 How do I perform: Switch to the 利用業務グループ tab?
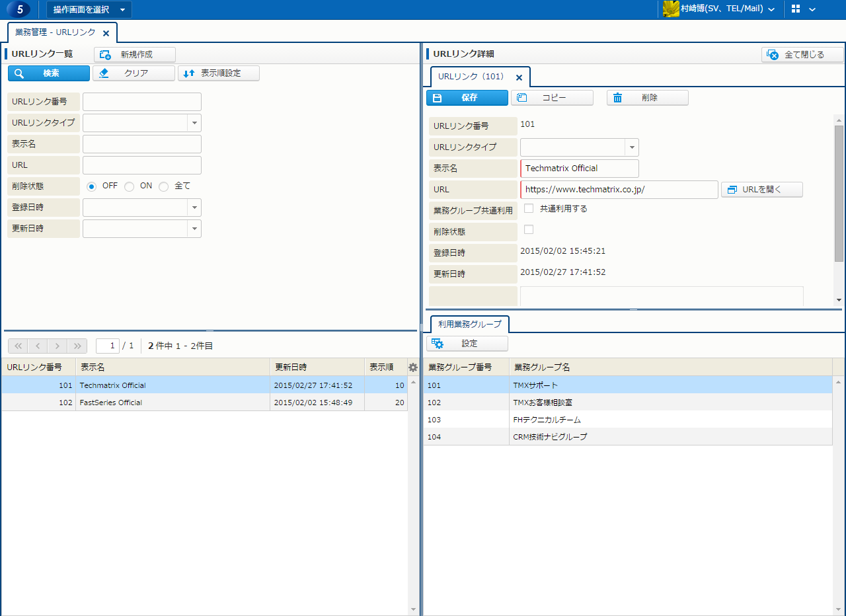click(469, 325)
